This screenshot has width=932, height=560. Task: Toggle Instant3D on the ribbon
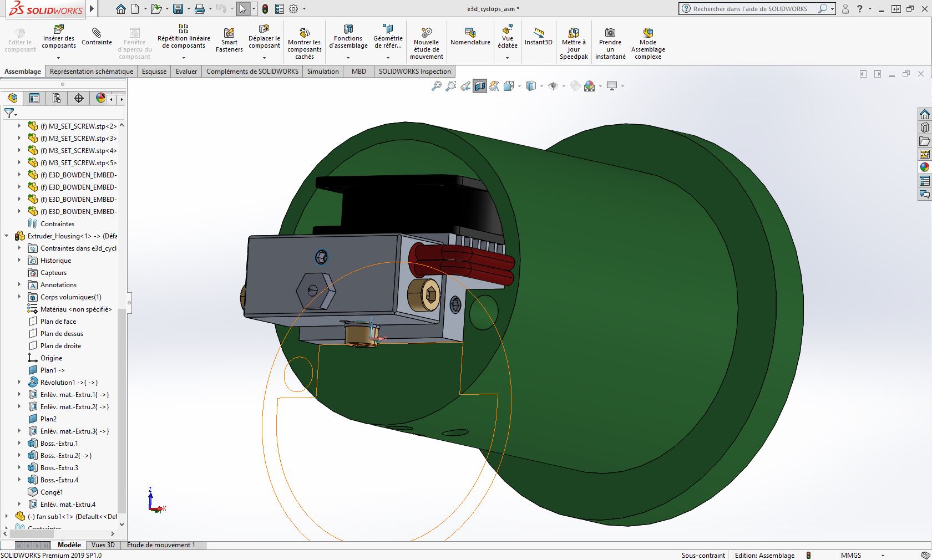(x=539, y=37)
